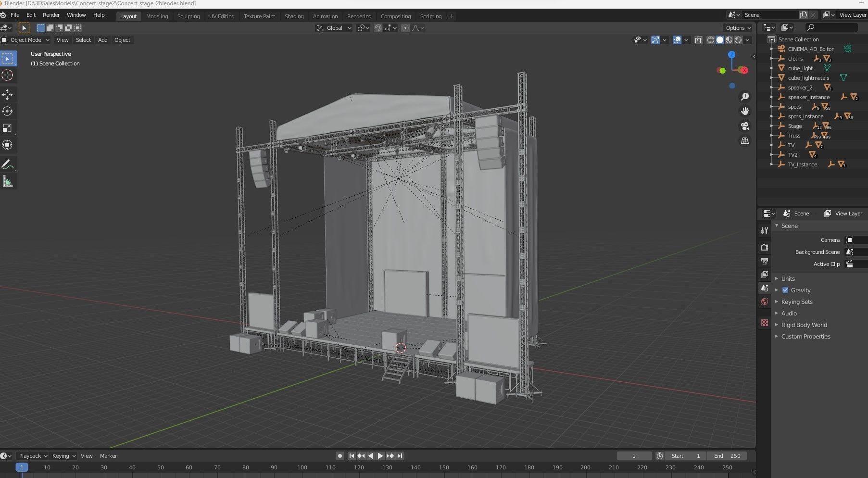Screen dimensions: 868x478
Task: Click the New Scene duplicate icon
Action: [x=804, y=15]
